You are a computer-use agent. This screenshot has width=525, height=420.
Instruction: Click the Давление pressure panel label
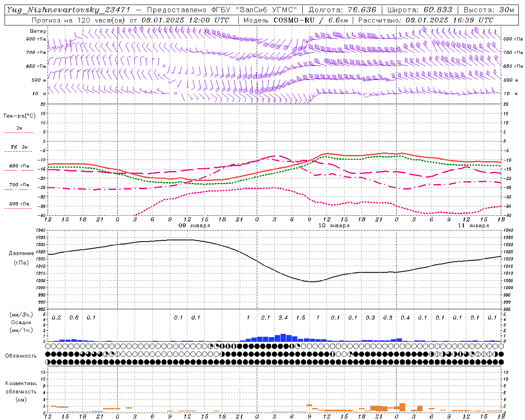pyautogui.click(x=21, y=253)
